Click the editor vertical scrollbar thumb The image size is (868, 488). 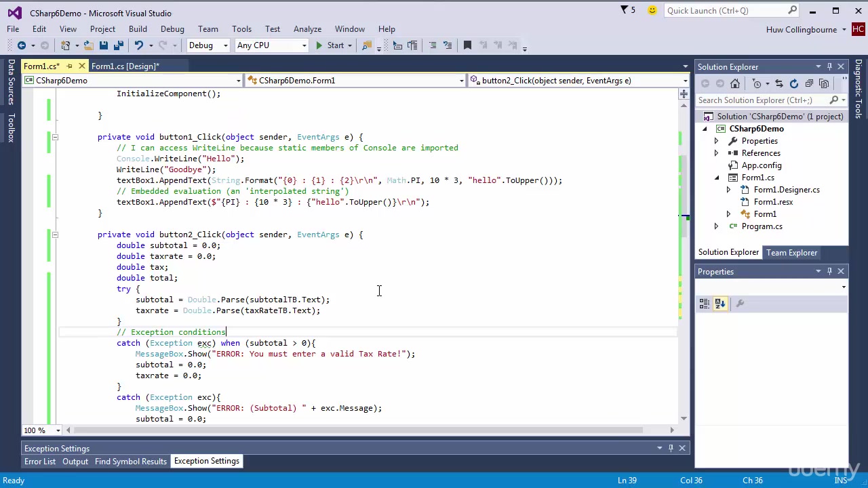pyautogui.click(x=684, y=197)
